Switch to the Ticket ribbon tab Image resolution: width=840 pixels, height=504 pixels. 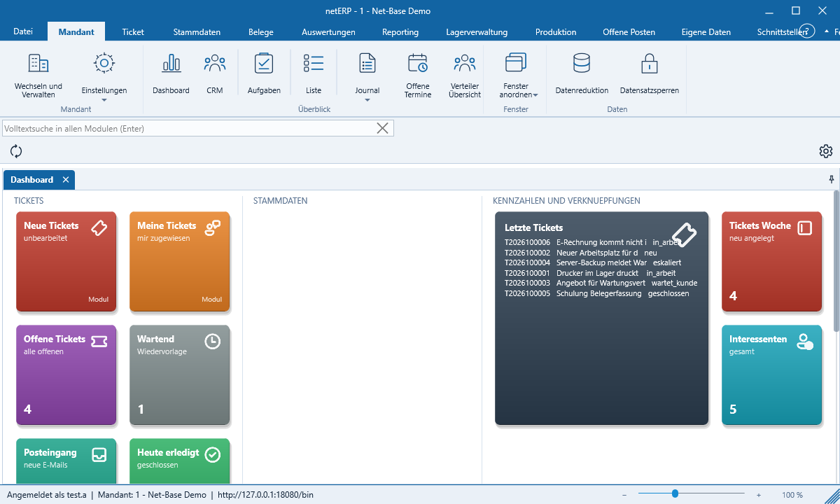[x=133, y=32]
